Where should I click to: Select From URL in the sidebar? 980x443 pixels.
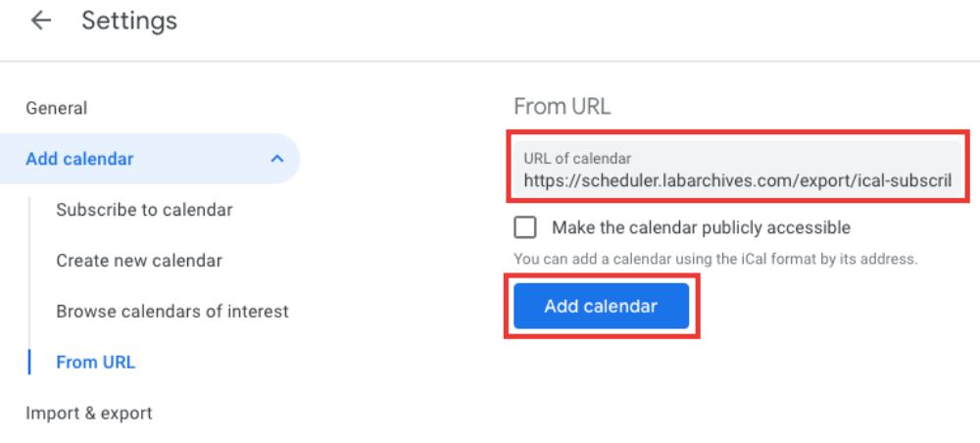(x=95, y=363)
